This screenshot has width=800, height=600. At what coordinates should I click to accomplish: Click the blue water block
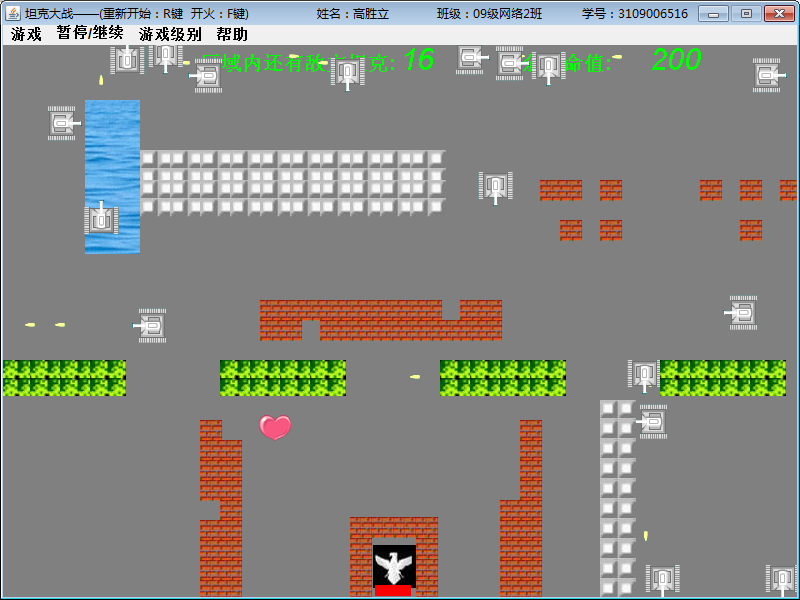[112, 177]
